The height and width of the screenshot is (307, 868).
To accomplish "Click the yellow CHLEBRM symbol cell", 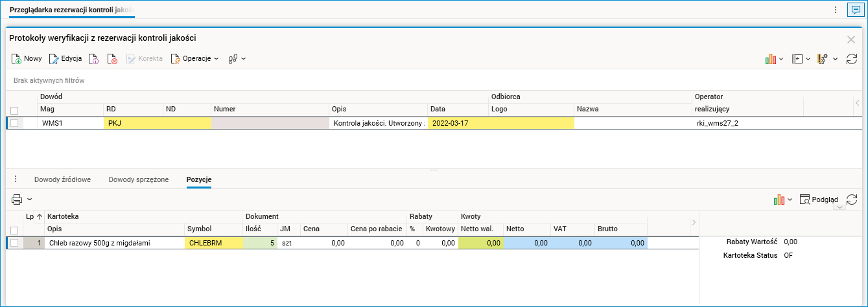I will (214, 243).
